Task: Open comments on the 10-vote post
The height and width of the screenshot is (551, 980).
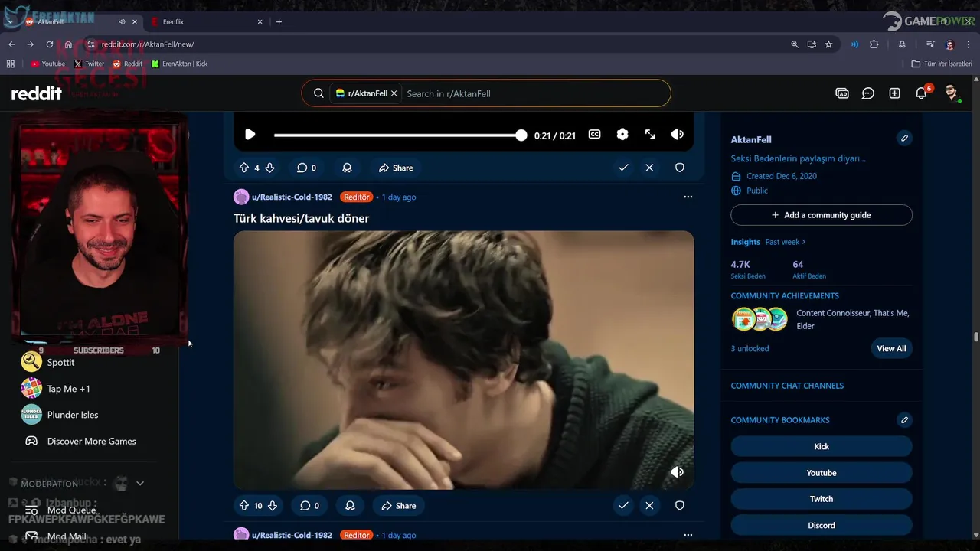Action: [x=309, y=506]
